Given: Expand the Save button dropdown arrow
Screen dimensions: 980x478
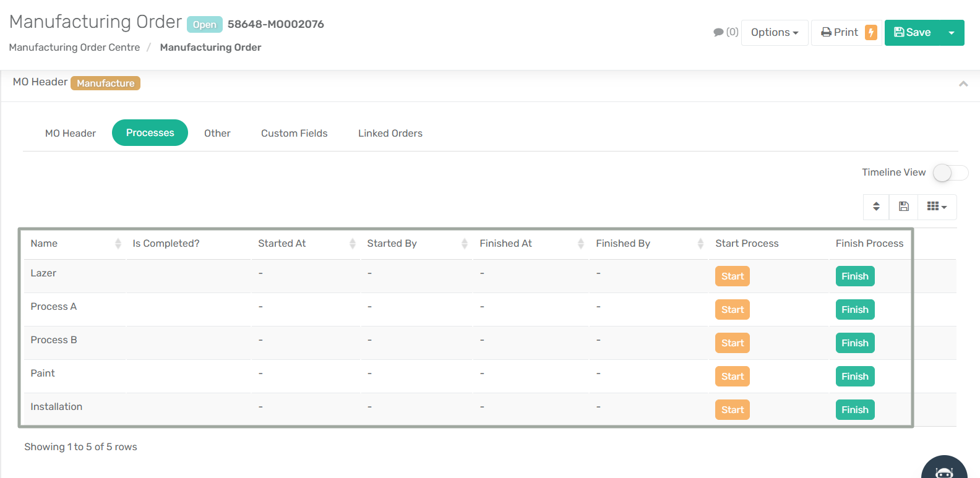Looking at the screenshot, I should [x=952, y=33].
